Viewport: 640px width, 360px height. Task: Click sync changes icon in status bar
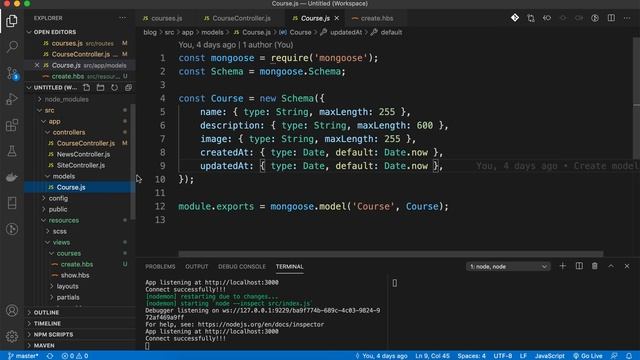50,356
